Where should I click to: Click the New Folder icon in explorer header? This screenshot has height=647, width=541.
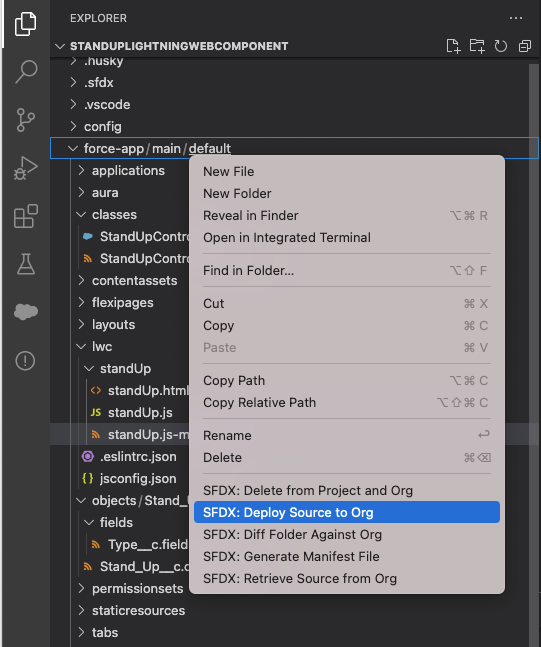[x=477, y=46]
